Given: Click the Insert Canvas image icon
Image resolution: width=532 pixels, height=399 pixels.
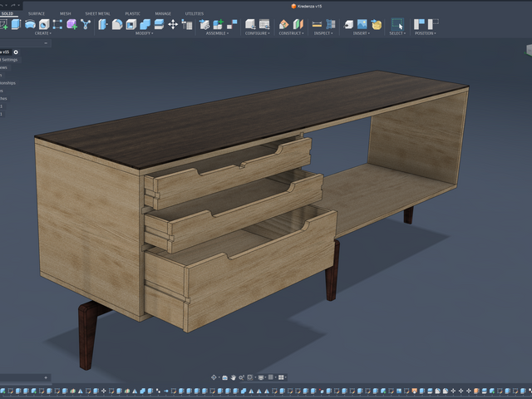Looking at the screenshot, I should [x=362, y=24].
